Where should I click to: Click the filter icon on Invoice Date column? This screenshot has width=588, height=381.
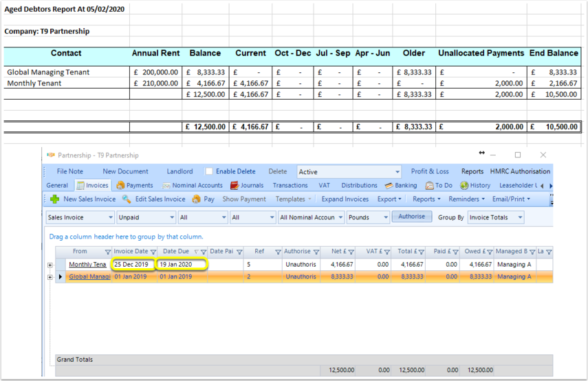[x=153, y=252]
